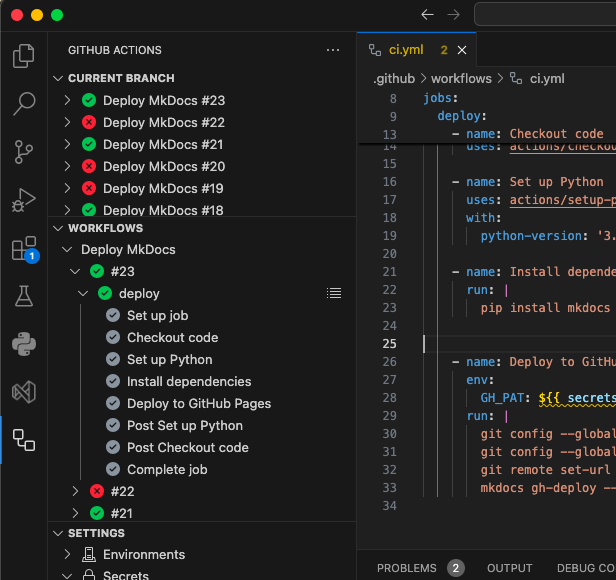Expand run #22 under Workflows

[75, 491]
